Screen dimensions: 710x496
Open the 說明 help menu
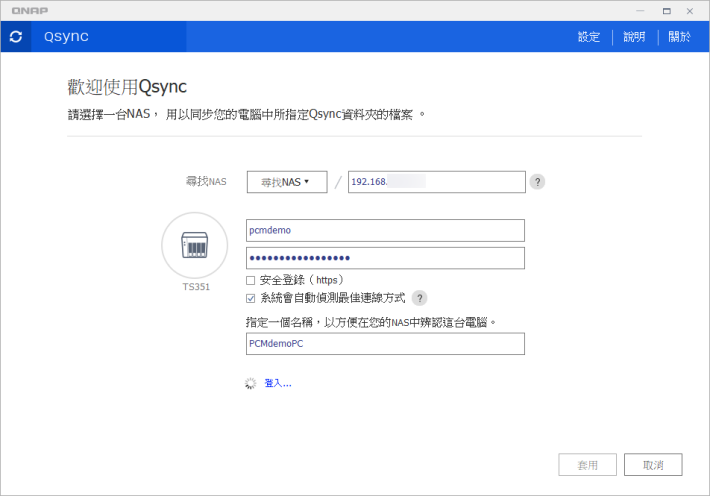634,37
